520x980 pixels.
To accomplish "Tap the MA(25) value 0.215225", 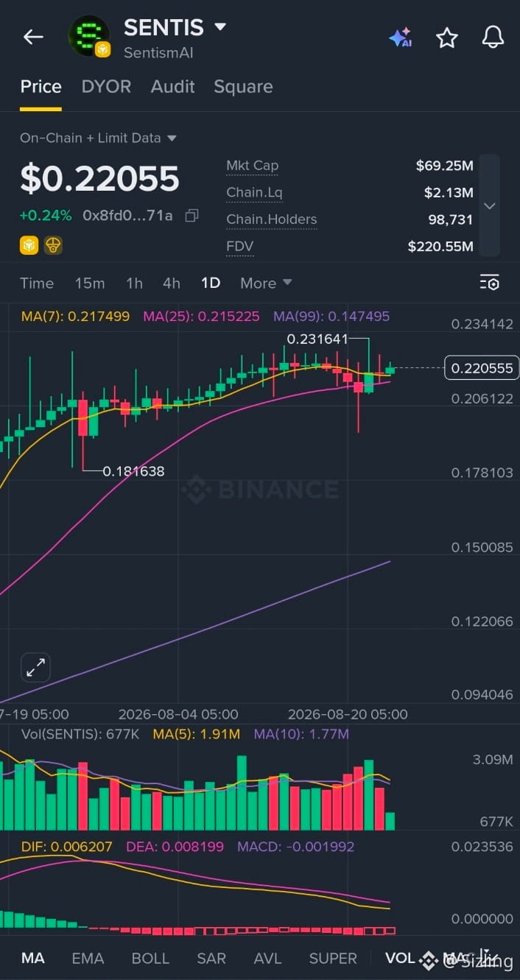I will pos(202,317).
